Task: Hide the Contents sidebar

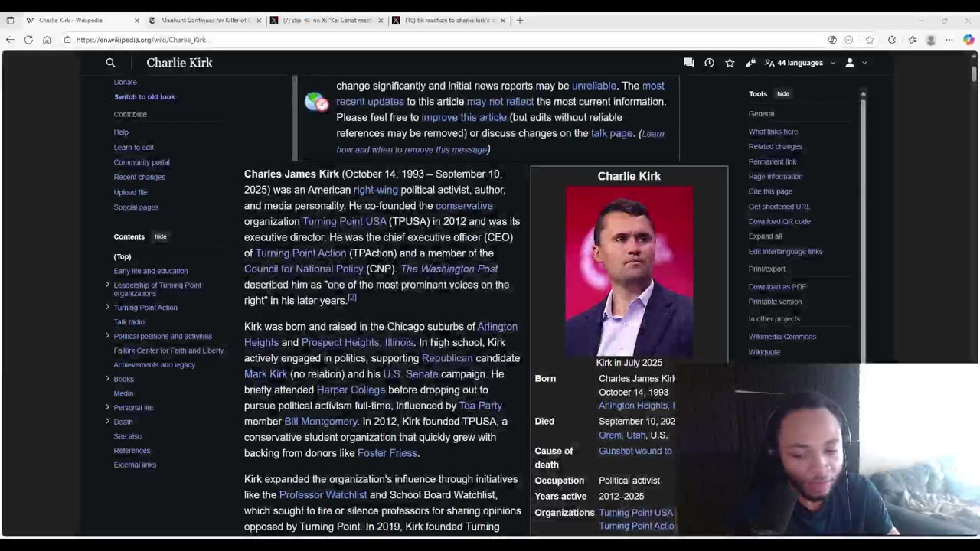Action: pyautogui.click(x=161, y=236)
